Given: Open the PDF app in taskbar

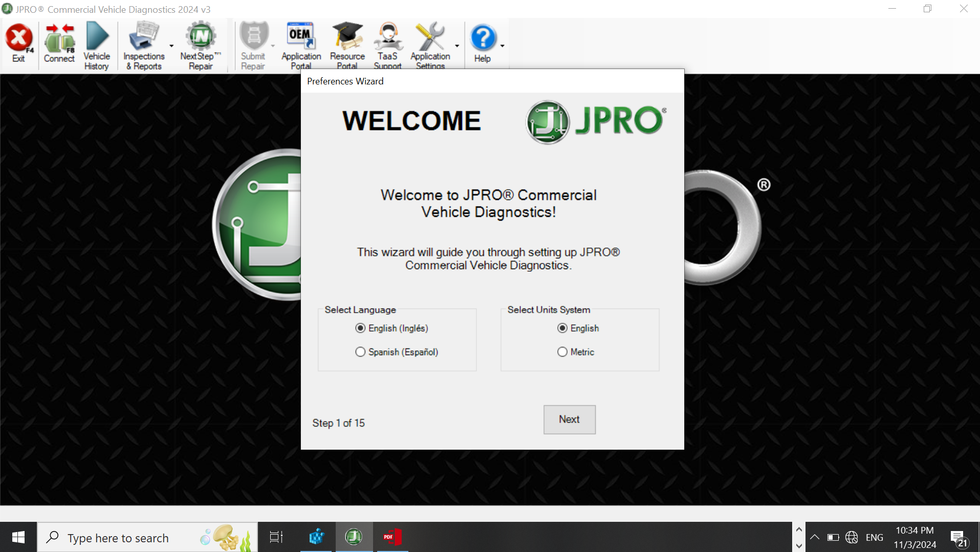Looking at the screenshot, I should [x=392, y=537].
